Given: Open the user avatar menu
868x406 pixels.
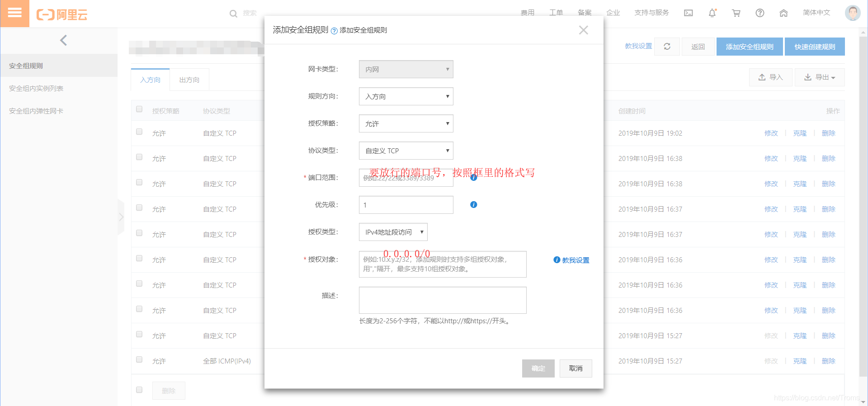Looking at the screenshot, I should pyautogui.click(x=853, y=13).
